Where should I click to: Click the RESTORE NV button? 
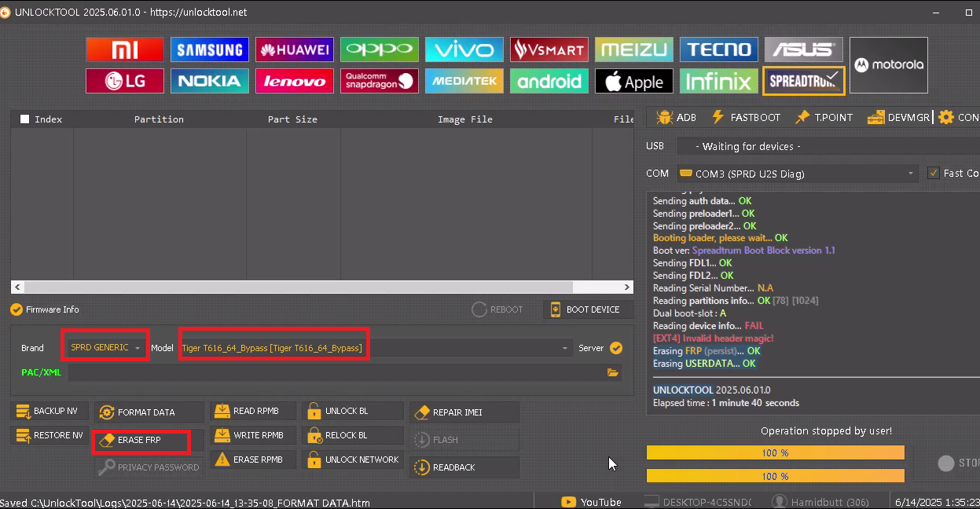coord(50,435)
